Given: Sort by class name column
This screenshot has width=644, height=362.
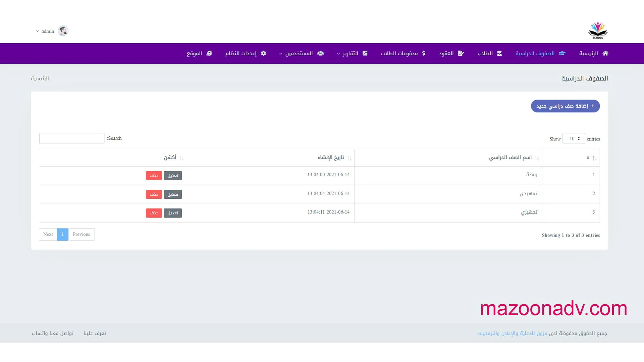Looking at the screenshot, I should point(510,158).
